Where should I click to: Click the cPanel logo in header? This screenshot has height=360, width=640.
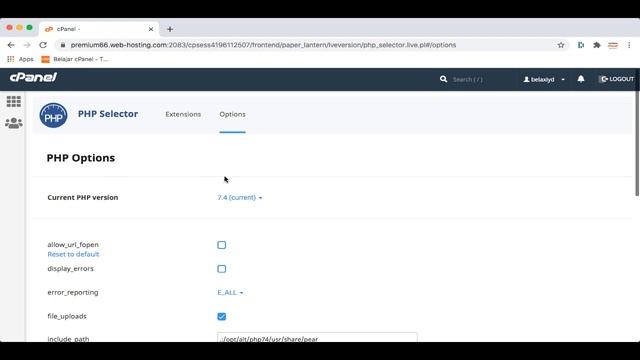pyautogui.click(x=33, y=77)
